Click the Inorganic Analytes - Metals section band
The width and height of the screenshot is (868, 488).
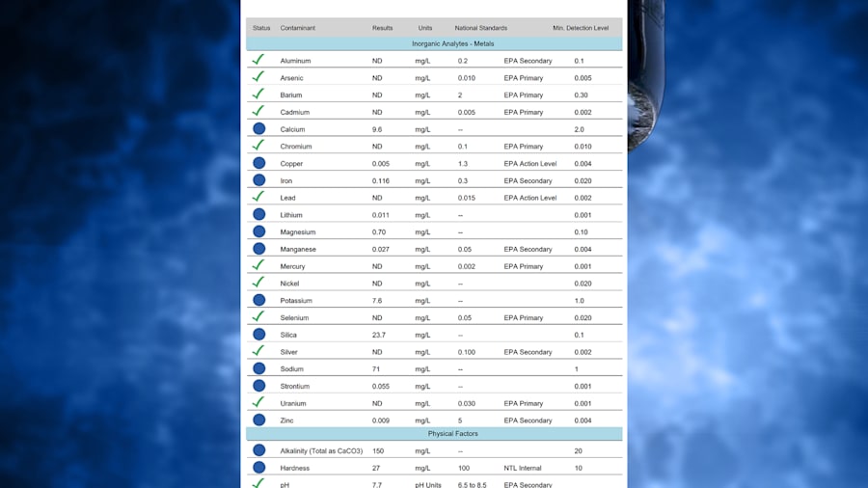(x=435, y=43)
